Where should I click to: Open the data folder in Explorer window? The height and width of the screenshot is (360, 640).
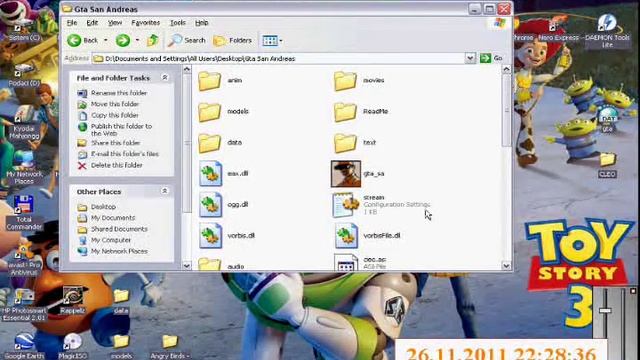point(209,142)
